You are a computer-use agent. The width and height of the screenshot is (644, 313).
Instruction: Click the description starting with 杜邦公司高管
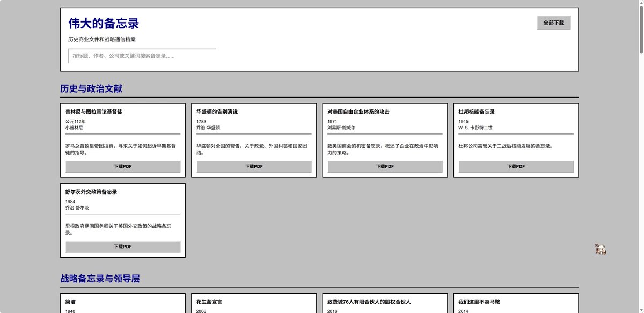(506, 146)
